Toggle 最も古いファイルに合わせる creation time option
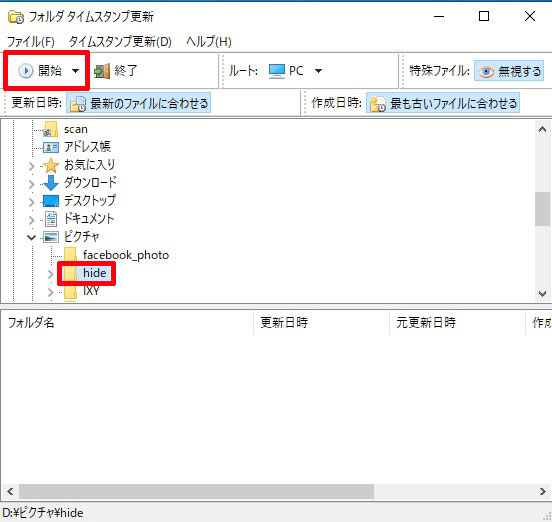 443,103
